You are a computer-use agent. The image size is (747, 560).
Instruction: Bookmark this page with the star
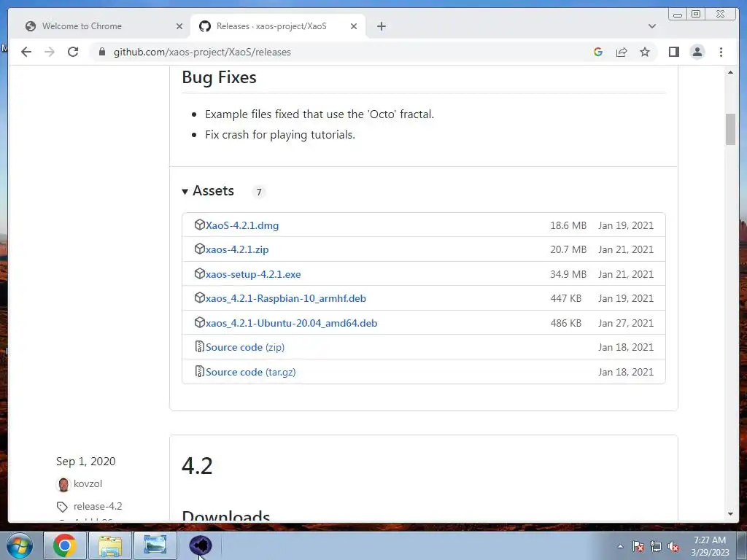pyautogui.click(x=645, y=52)
